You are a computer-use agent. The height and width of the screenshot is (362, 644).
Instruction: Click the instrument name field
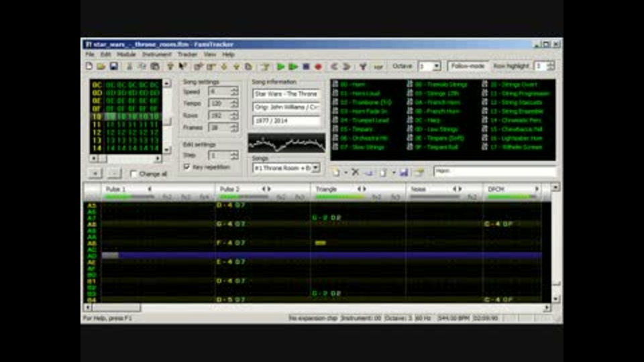point(494,171)
